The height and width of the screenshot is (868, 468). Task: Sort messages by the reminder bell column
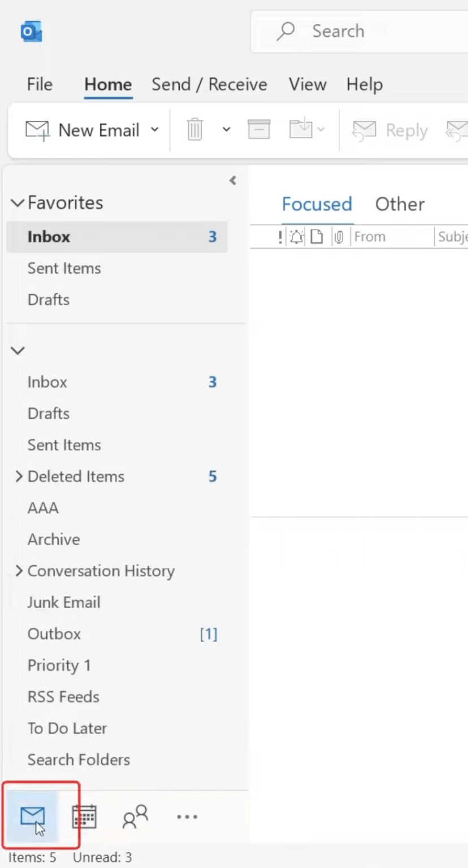click(296, 237)
